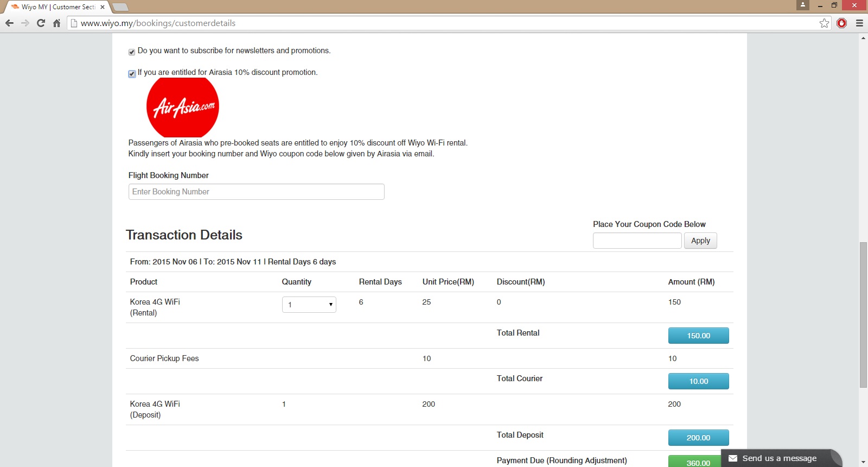Screen dimensions: 868x467
Task: Restore down the browser window
Action: pyautogui.click(x=834, y=5)
